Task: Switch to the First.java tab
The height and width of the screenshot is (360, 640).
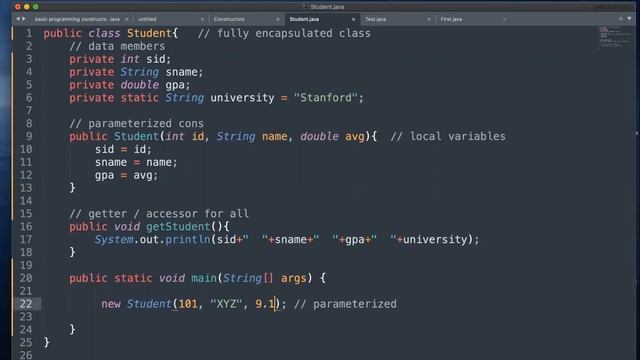Action: [451, 19]
